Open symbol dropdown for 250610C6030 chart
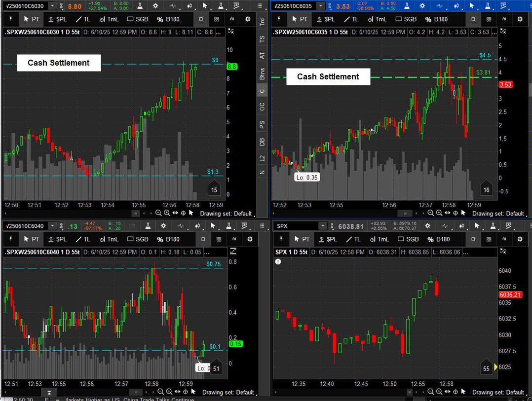 52,6
